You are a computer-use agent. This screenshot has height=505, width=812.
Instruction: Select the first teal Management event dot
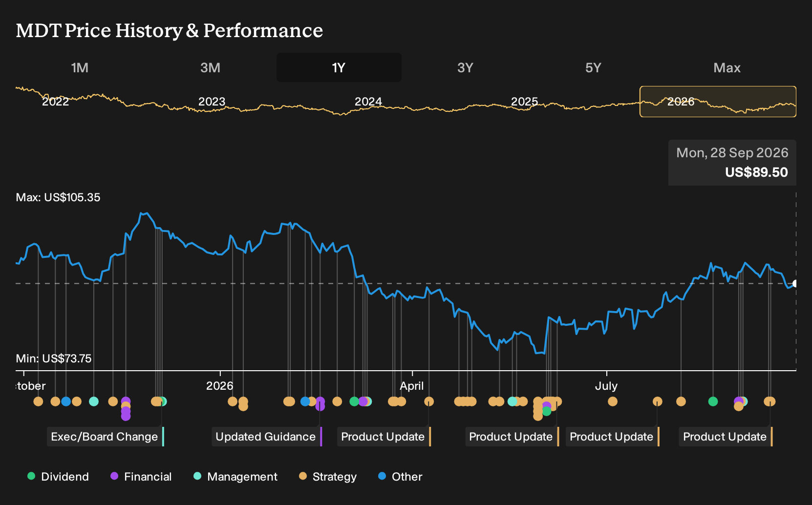(94, 401)
